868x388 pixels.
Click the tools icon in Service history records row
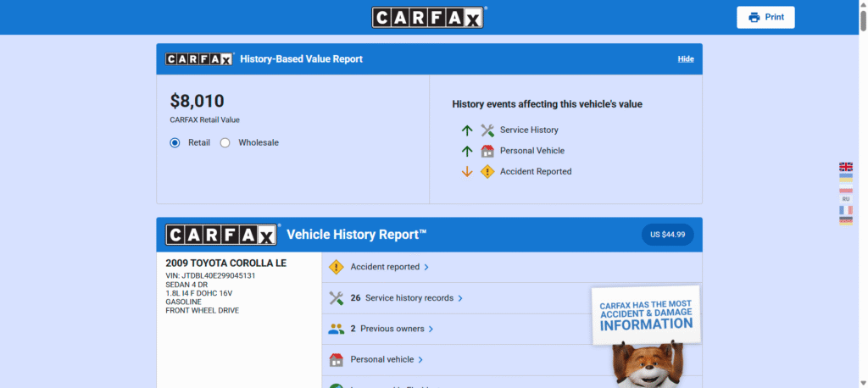pyautogui.click(x=336, y=298)
